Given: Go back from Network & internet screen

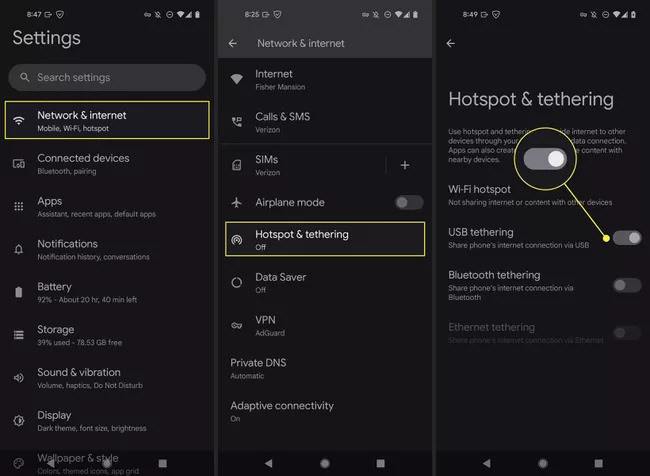Looking at the screenshot, I should tap(233, 43).
